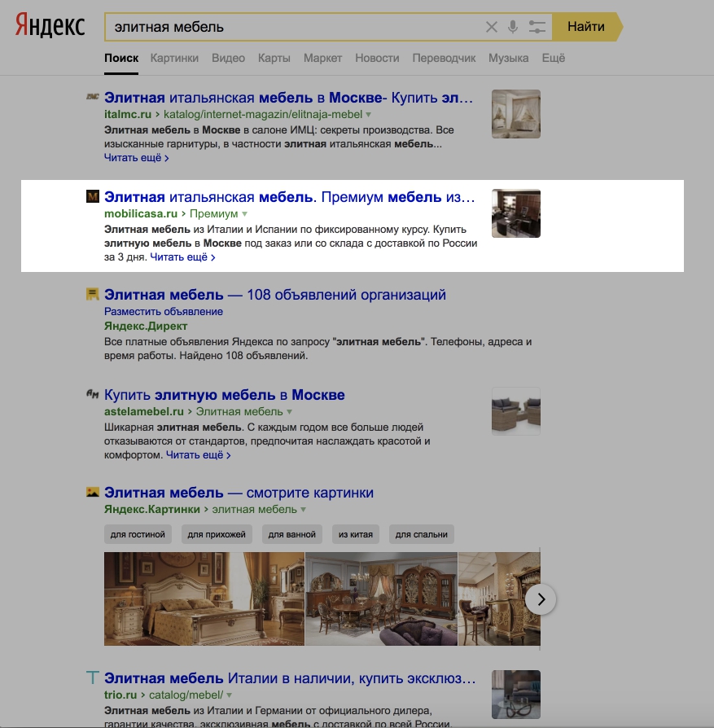
Task: Click the italmc.ru green domain link
Action: (x=128, y=114)
